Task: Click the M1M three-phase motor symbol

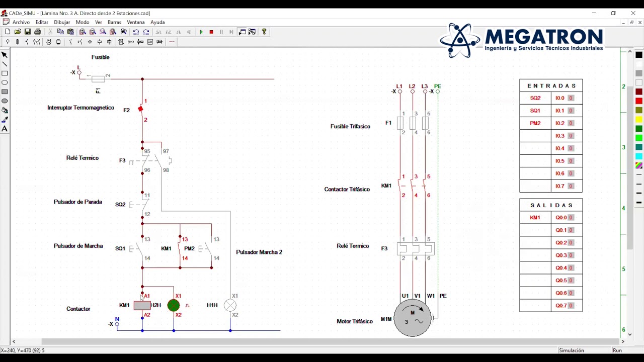Action: (413, 318)
